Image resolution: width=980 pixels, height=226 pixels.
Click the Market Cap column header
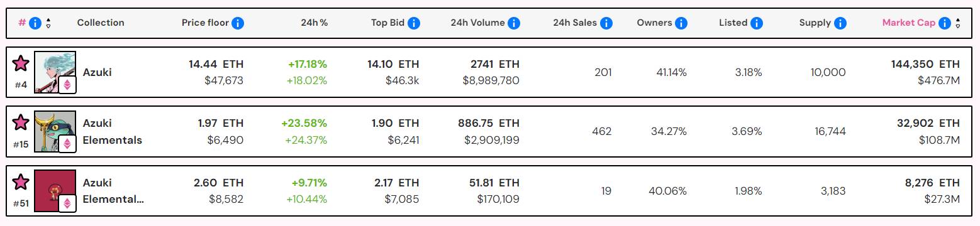(908, 23)
